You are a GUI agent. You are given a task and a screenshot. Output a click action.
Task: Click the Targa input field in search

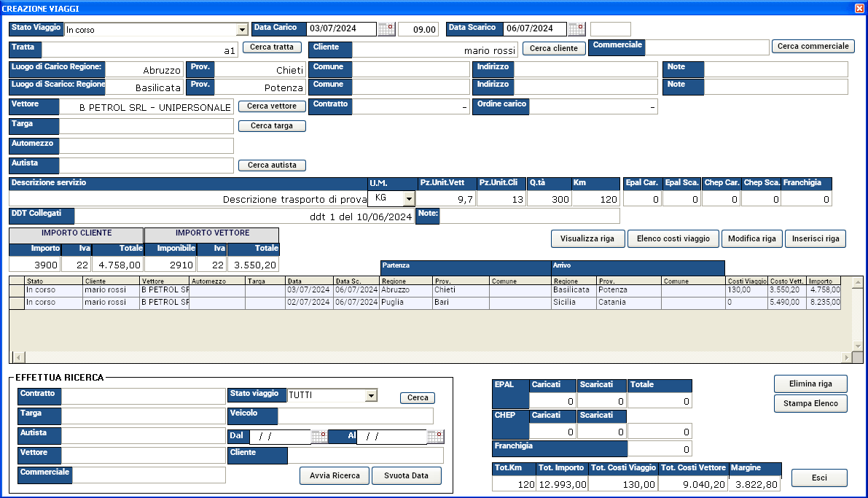click(144, 416)
